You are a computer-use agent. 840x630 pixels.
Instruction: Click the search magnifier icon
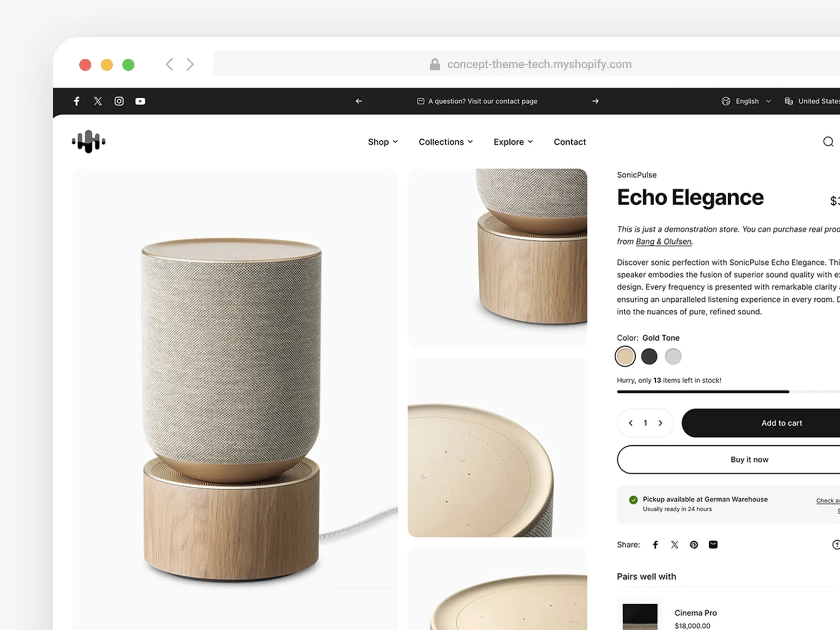coord(828,142)
